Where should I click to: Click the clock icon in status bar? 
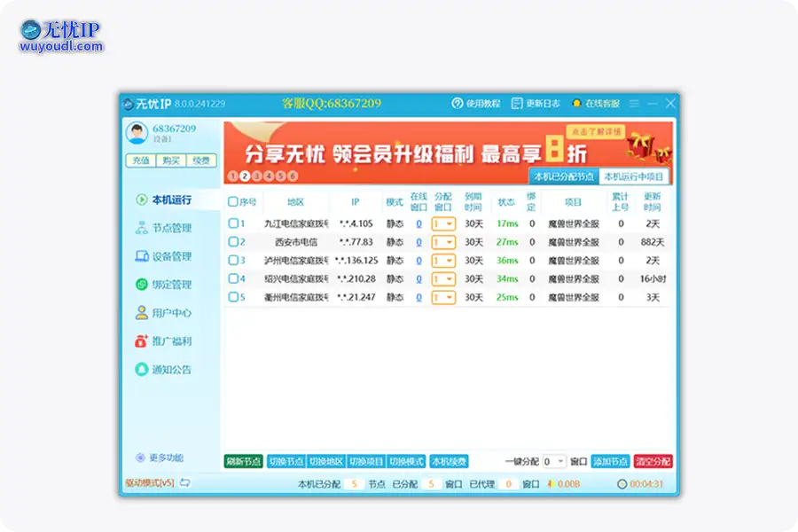tap(622, 484)
